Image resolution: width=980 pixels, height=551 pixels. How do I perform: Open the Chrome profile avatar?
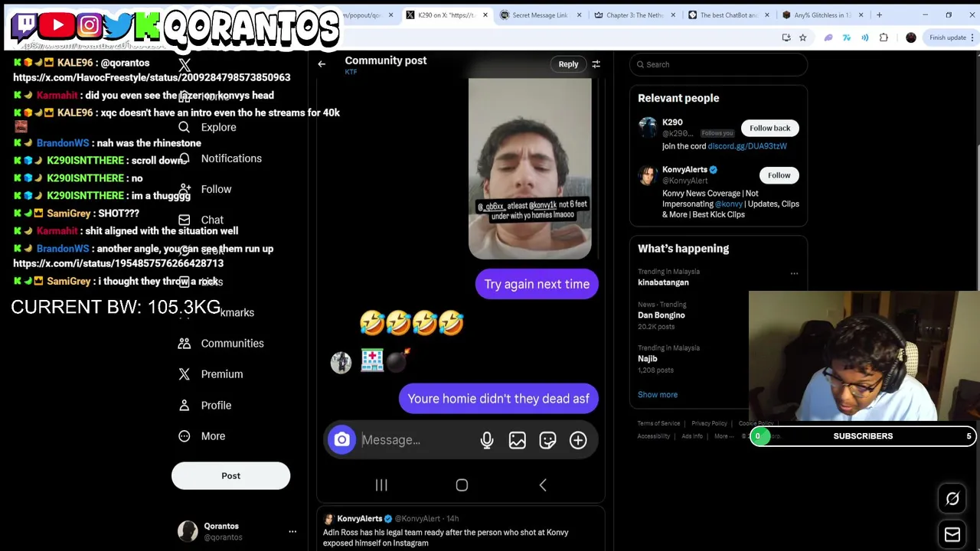pos(910,37)
